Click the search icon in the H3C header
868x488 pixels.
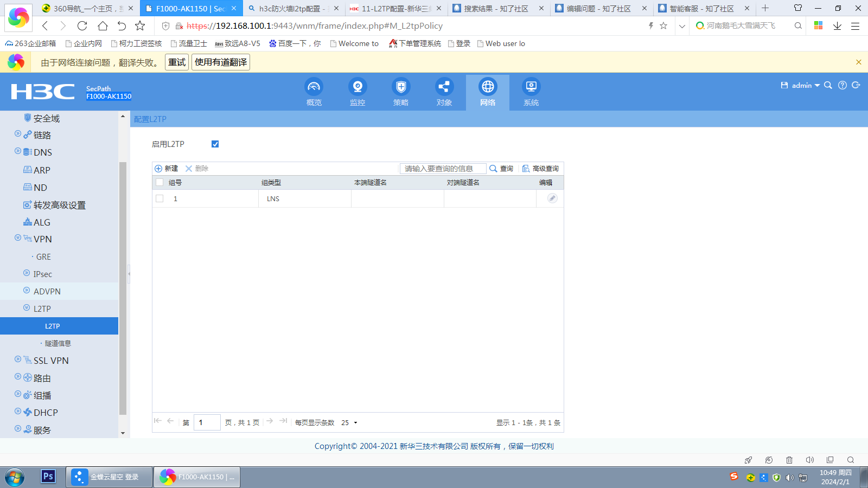tap(828, 85)
